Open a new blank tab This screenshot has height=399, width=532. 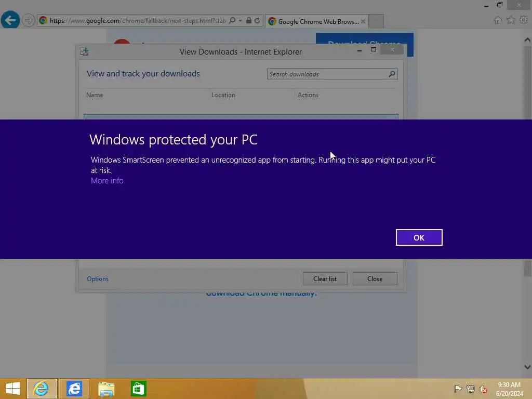click(376, 21)
